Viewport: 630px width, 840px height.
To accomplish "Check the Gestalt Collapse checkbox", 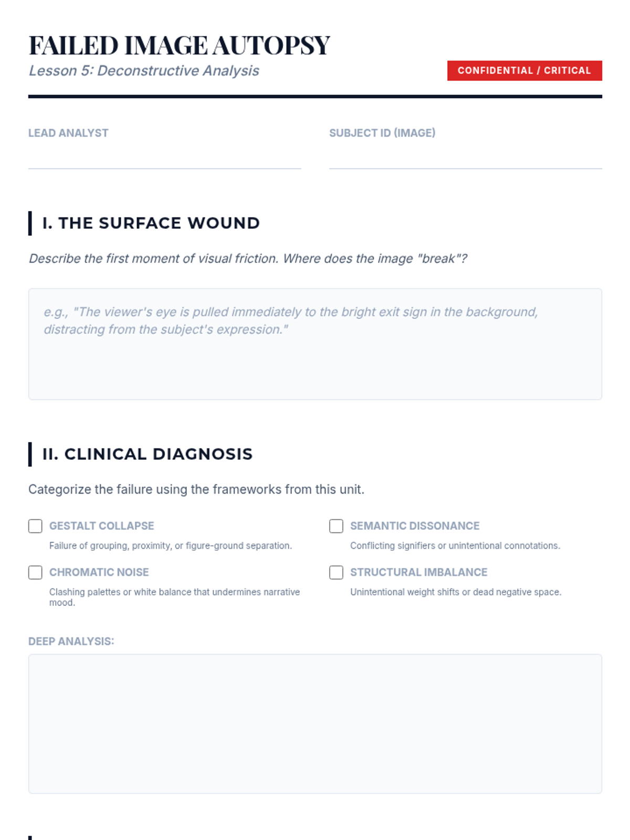I will point(35,526).
